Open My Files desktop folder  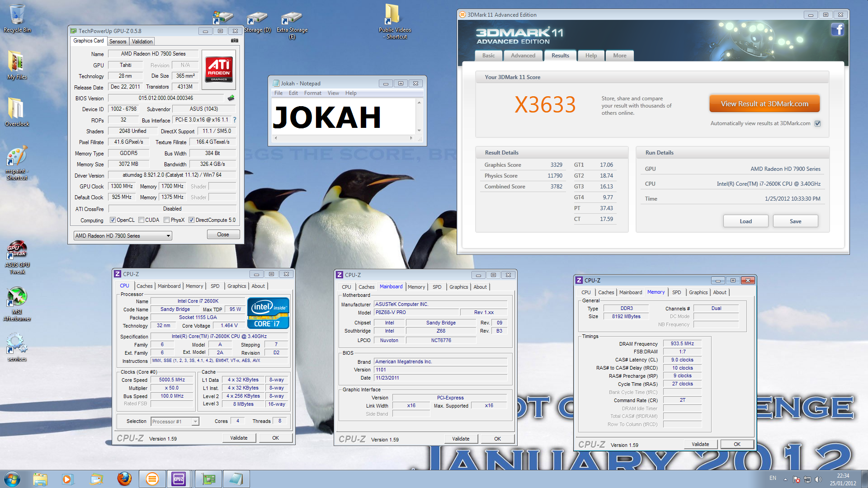[x=17, y=65]
